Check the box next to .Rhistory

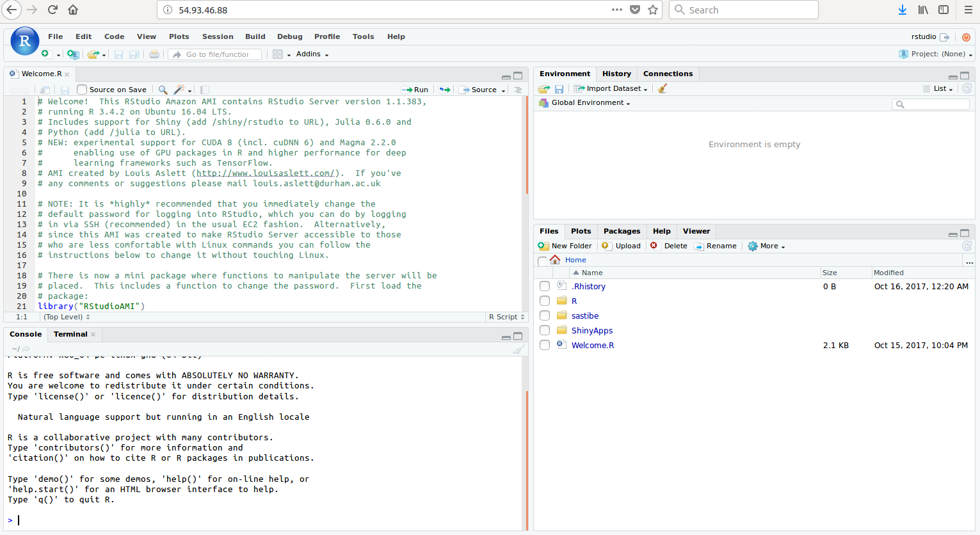(545, 286)
